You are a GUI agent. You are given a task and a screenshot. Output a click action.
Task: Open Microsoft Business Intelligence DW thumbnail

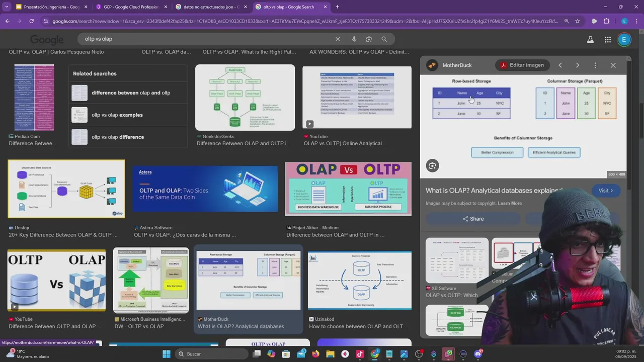pos(151,280)
